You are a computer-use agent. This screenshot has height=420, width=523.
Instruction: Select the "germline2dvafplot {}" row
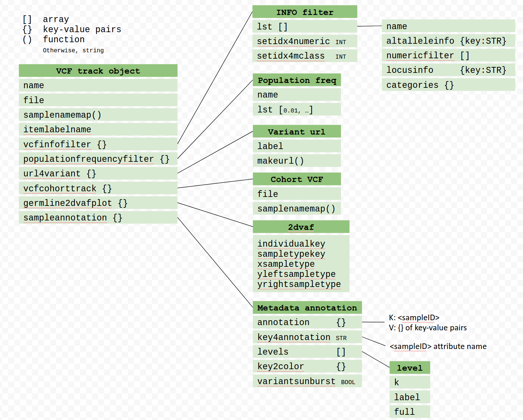[x=98, y=203]
